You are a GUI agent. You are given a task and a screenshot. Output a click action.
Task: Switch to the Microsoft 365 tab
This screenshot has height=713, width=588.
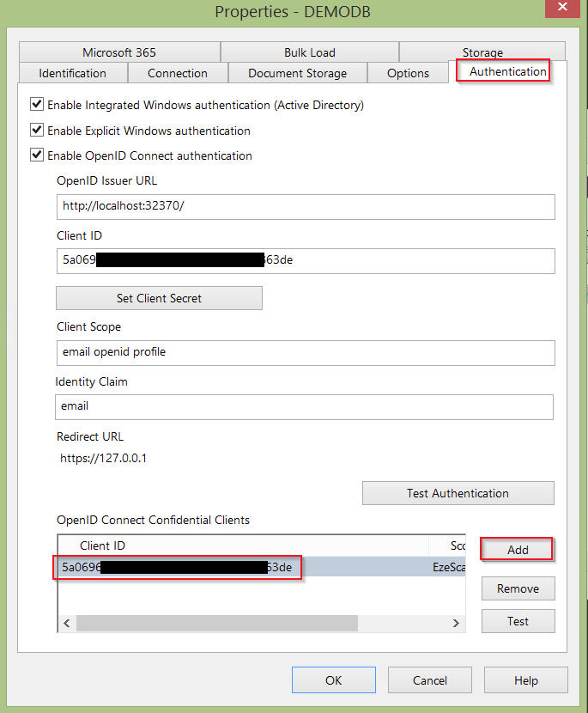coord(119,52)
